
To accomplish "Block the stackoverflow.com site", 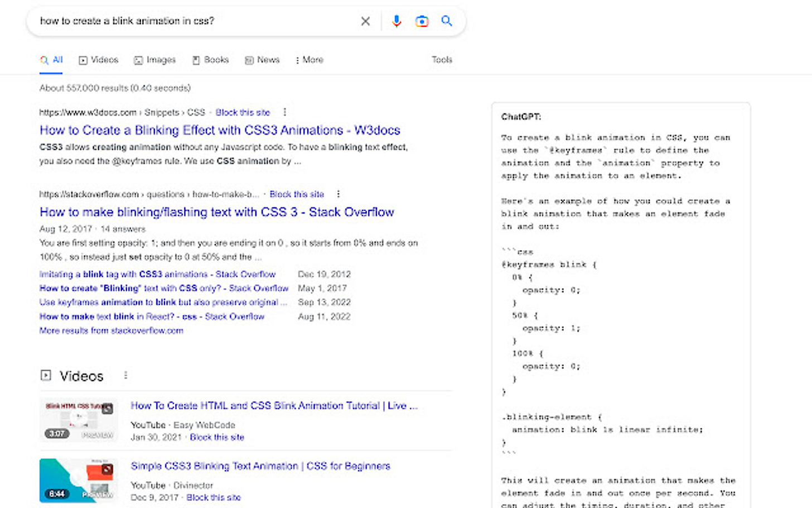I will (297, 194).
